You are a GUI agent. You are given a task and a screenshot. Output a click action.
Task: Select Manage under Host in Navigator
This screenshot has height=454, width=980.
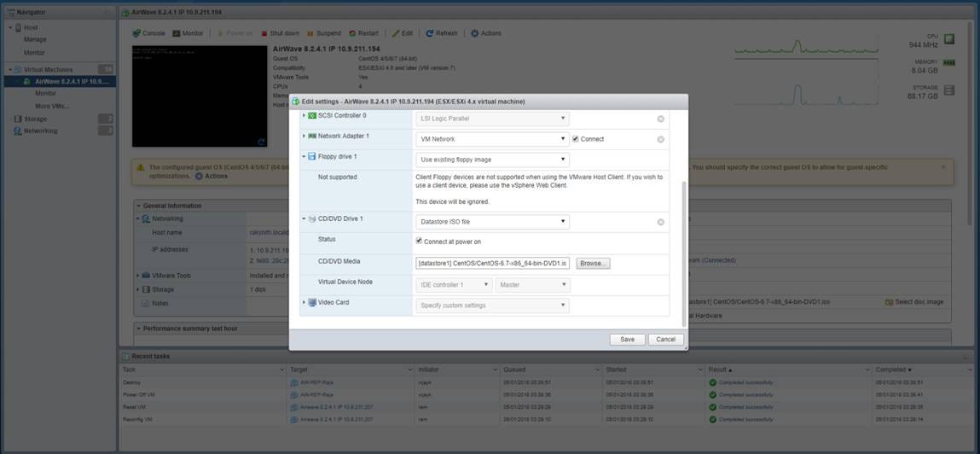click(35, 39)
